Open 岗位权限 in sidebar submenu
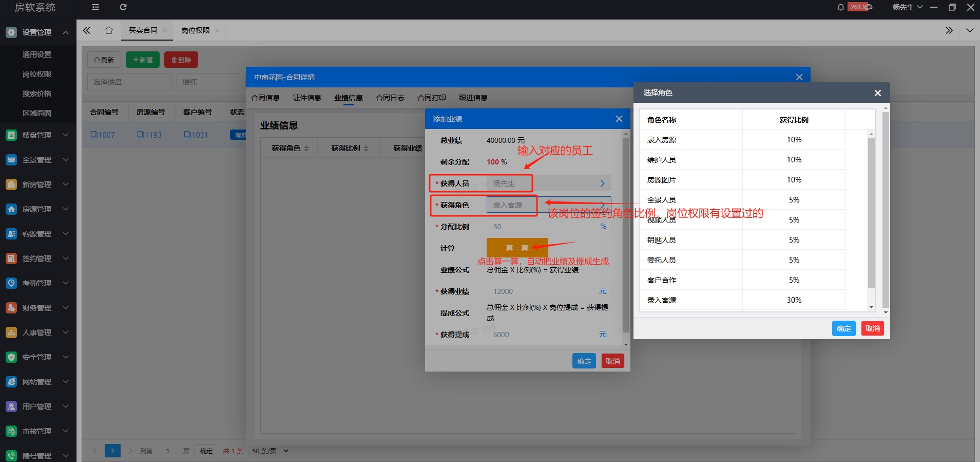This screenshot has width=980, height=462. [37, 74]
